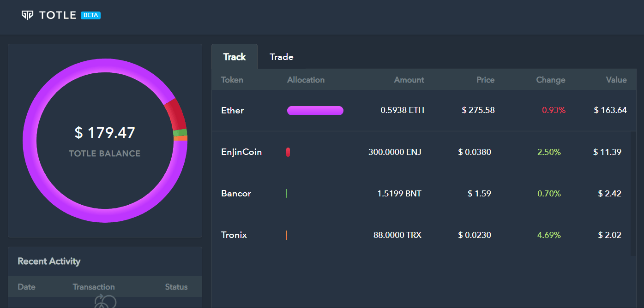The width and height of the screenshot is (644, 308).
Task: Click the EnjinCoin value $ 11.39
Action: click(607, 152)
